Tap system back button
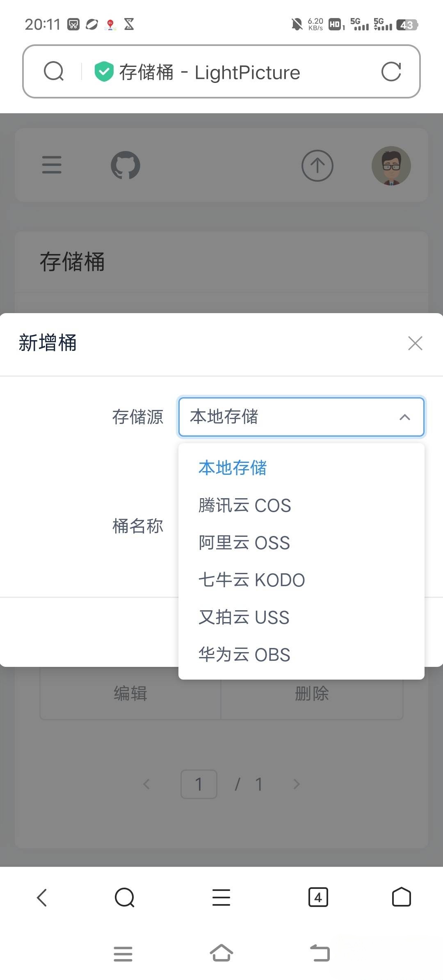 click(x=320, y=953)
